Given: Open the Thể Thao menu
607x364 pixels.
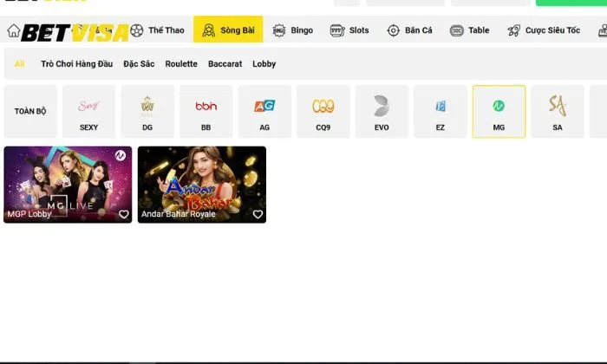Looking at the screenshot, I should pos(158,30).
